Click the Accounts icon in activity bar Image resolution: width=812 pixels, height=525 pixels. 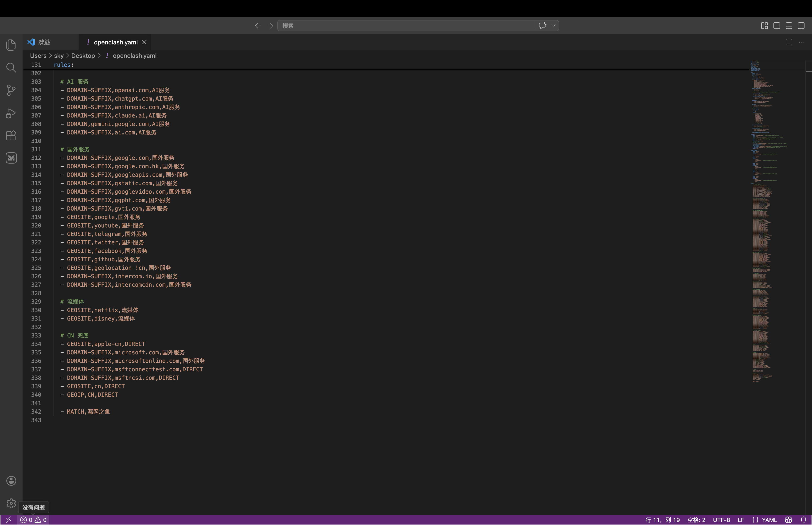coord(11,481)
